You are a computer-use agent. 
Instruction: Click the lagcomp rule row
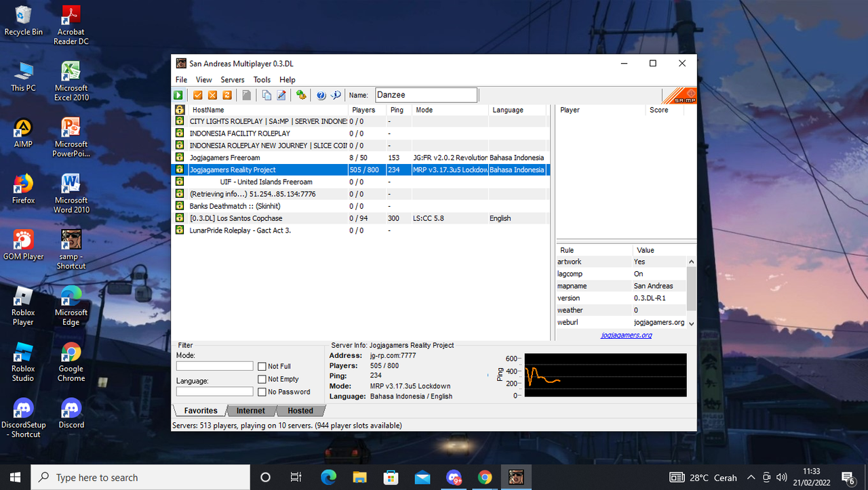(x=621, y=274)
